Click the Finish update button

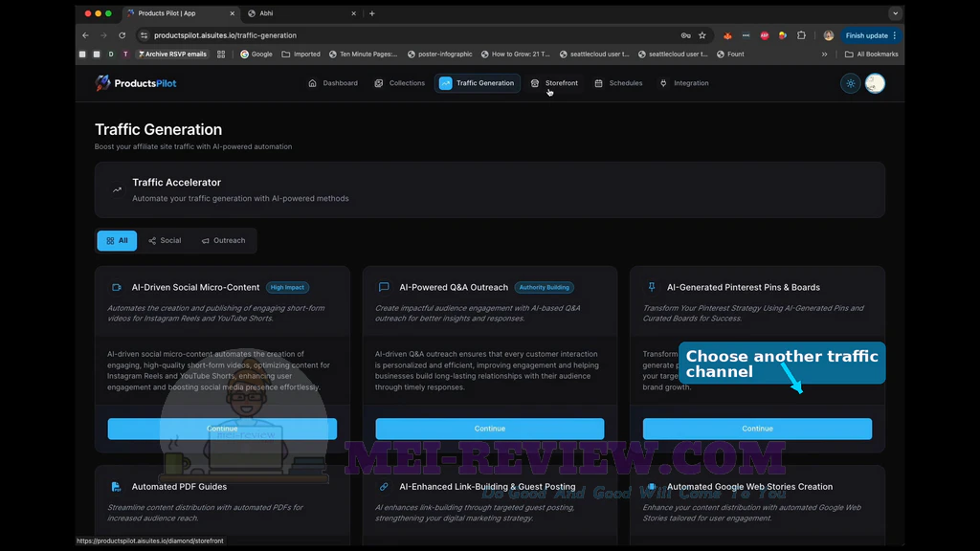click(871, 35)
